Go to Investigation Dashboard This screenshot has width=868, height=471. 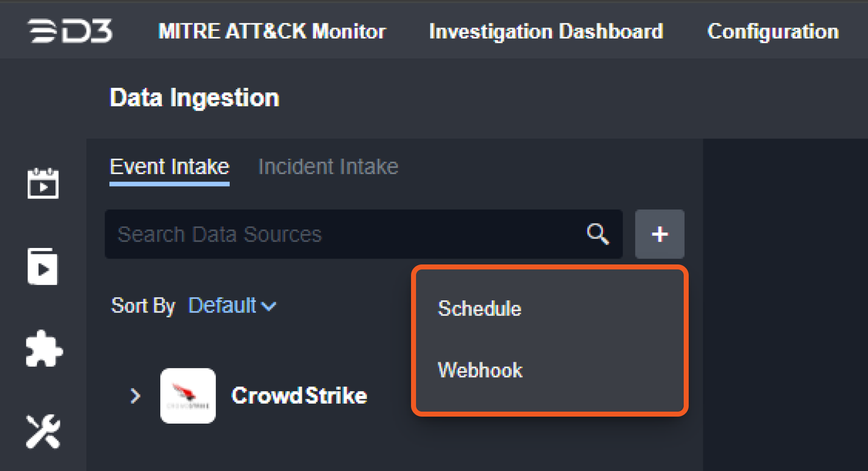point(546,31)
